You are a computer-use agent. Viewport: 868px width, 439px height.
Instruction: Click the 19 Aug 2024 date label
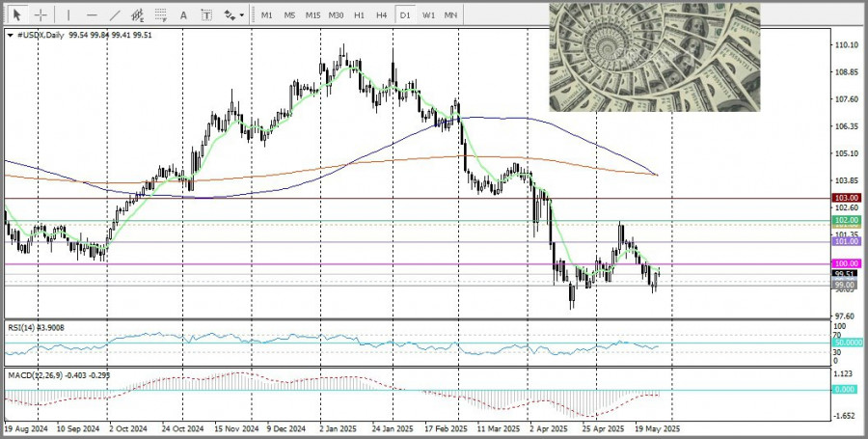(26, 429)
